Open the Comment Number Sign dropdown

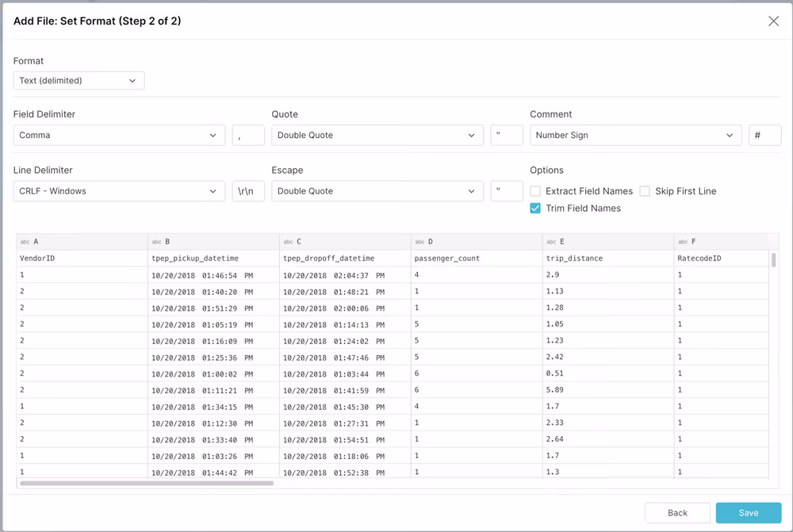click(x=636, y=135)
